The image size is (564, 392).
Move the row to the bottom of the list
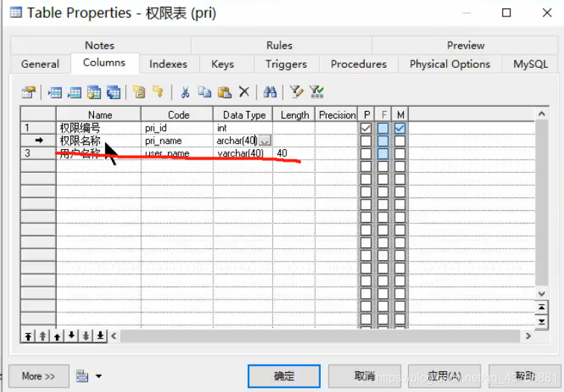pos(101,336)
